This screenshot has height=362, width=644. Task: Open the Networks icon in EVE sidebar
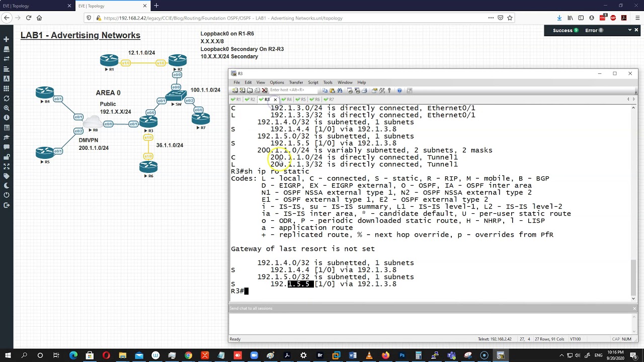click(x=6, y=59)
